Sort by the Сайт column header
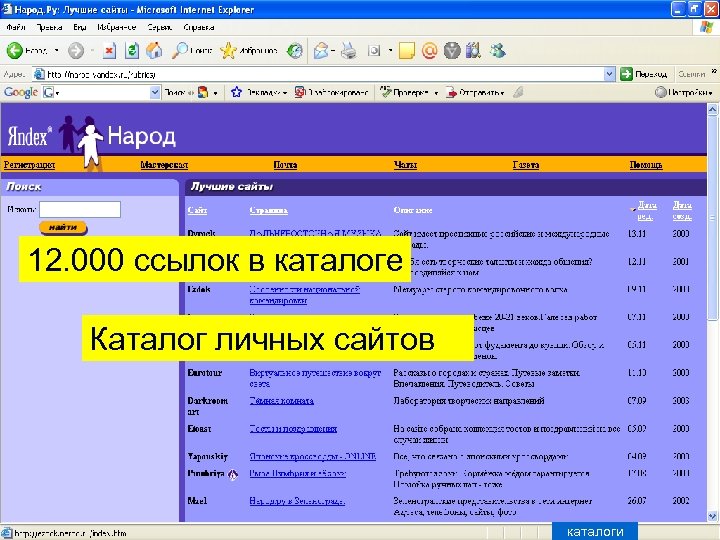The height and width of the screenshot is (540, 720). pyautogui.click(x=197, y=210)
